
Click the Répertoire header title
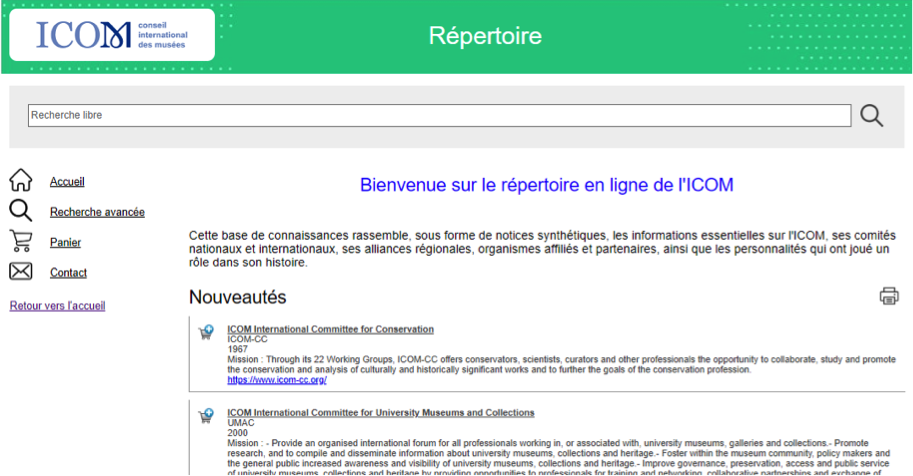(485, 36)
